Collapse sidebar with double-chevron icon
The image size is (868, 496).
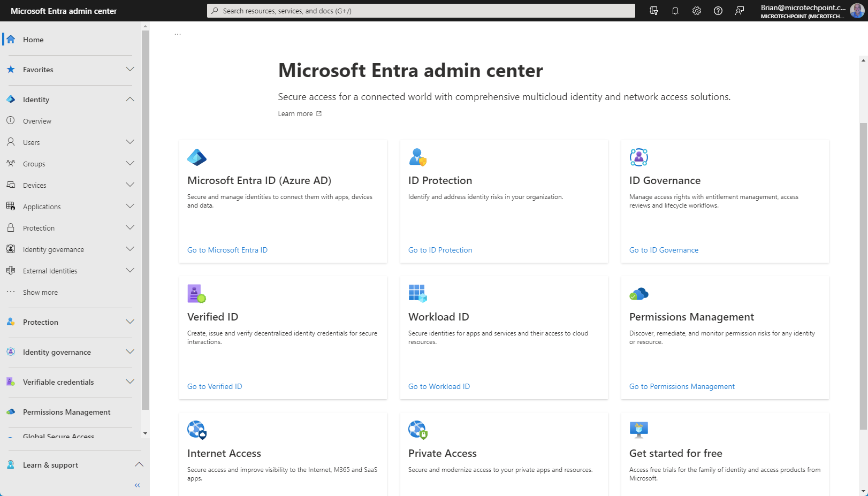tap(137, 485)
